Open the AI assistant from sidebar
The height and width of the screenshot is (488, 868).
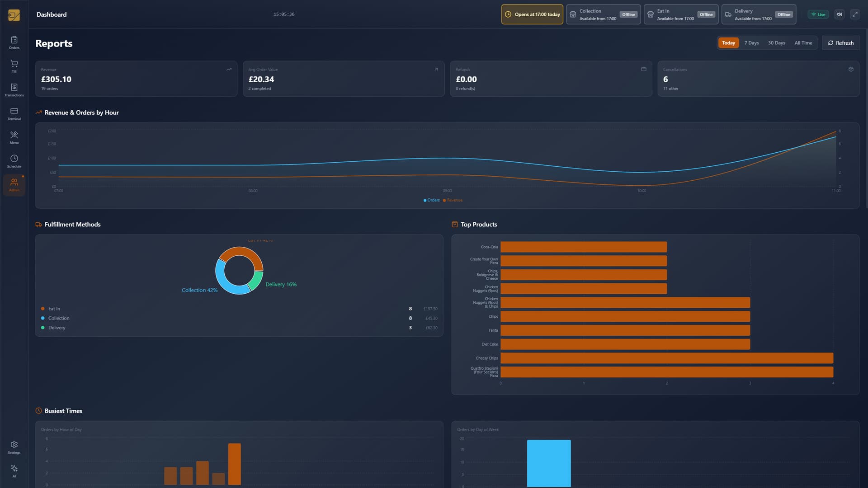click(x=14, y=470)
